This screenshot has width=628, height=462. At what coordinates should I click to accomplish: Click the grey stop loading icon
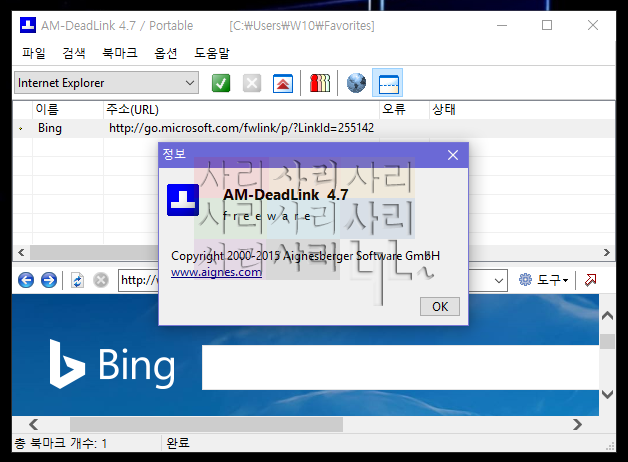101,280
